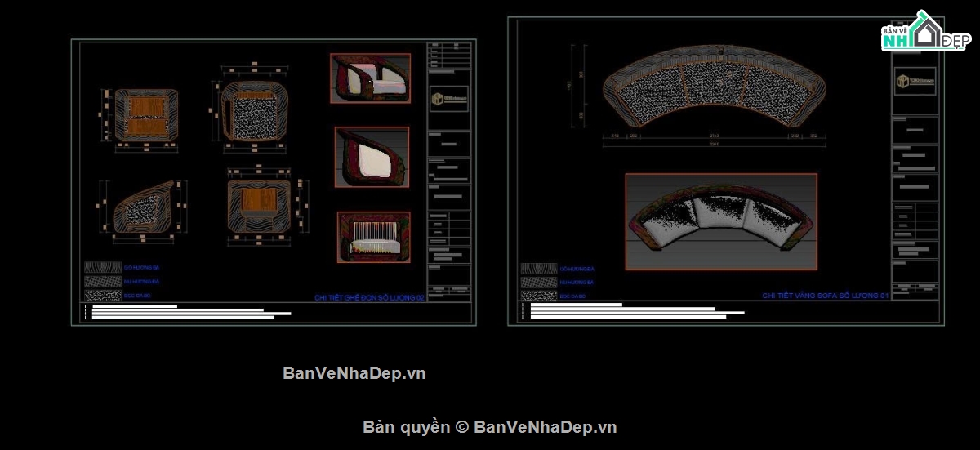Click the armchair plan with wooden seat panels
Image resolution: width=980 pixels, height=450 pixels.
[x=147, y=114]
